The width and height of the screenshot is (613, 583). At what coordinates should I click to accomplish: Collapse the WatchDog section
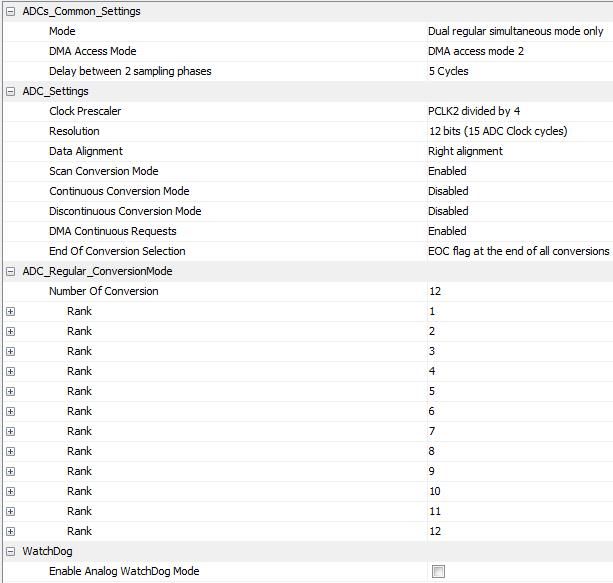10,551
